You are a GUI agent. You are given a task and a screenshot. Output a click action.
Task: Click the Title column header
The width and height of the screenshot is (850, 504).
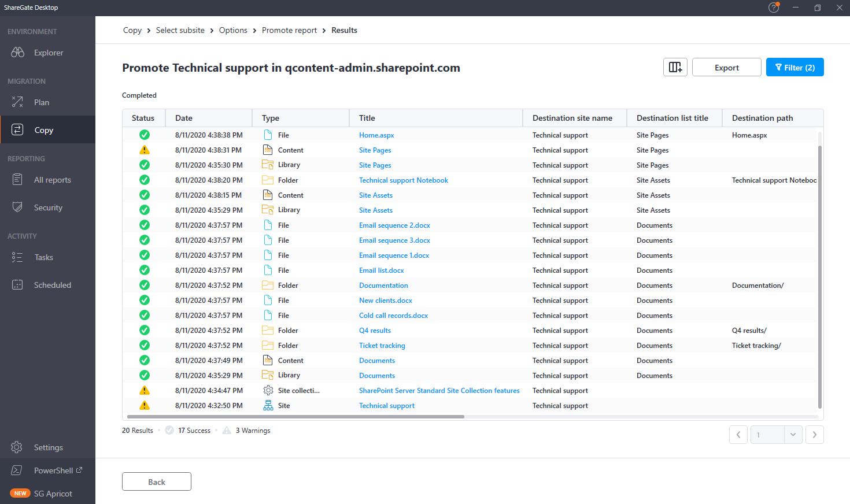click(x=436, y=118)
